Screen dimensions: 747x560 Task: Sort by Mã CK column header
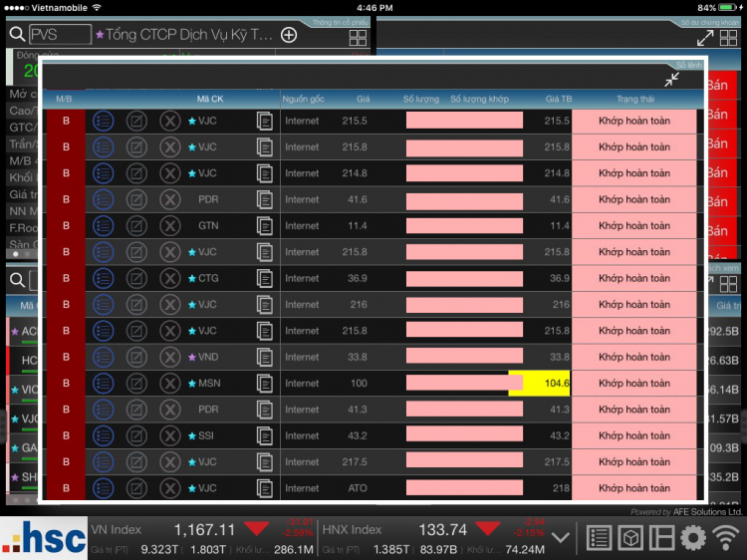(210, 99)
